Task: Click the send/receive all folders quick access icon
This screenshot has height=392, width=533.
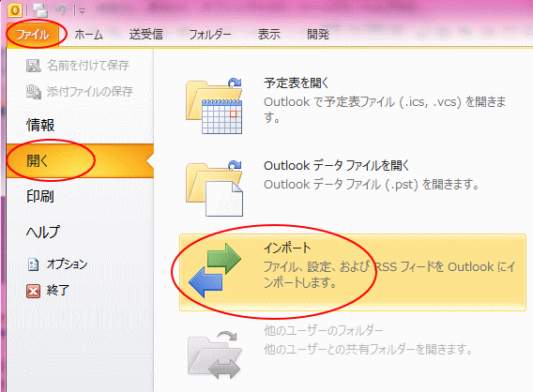Action: 40,10
